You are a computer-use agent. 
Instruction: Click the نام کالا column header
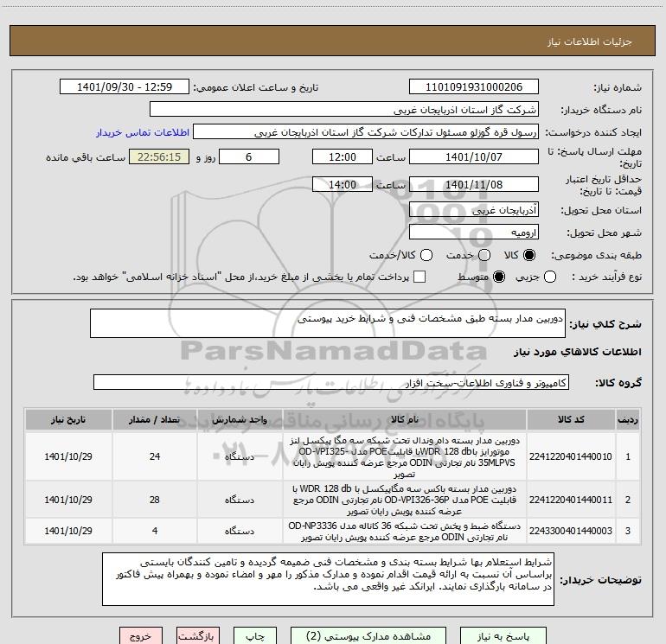point(405,420)
